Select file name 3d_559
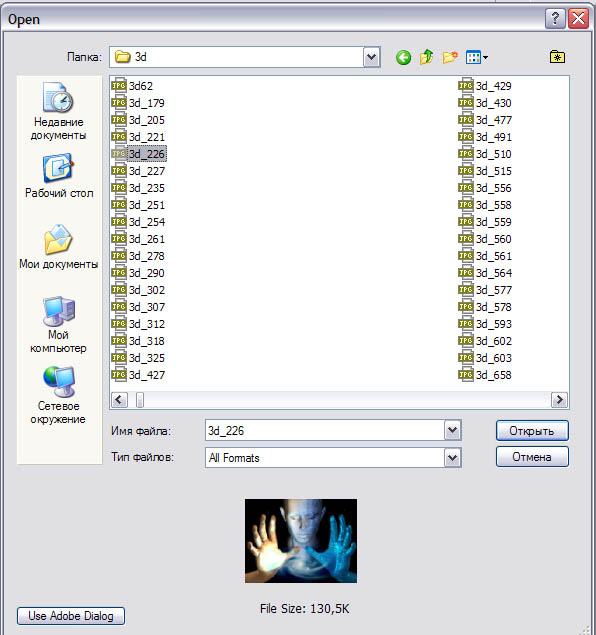Viewport: 596px width, 635px height. [494, 222]
